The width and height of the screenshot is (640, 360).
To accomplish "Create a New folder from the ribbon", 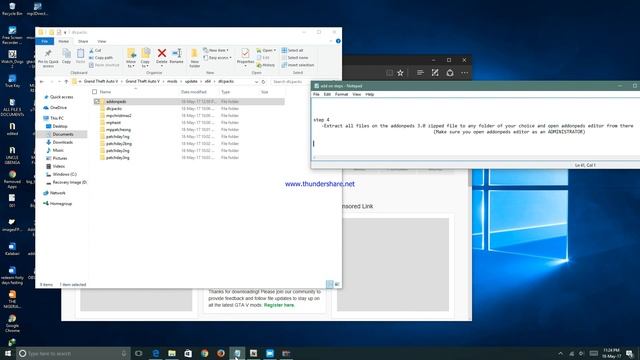I will (x=195, y=58).
